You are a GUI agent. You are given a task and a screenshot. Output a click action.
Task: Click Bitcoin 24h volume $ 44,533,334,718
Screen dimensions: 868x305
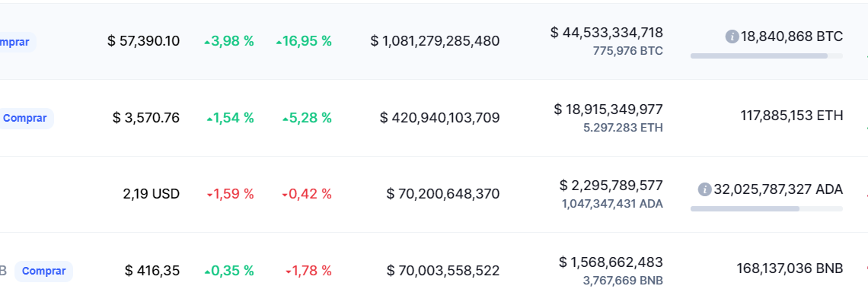pyautogui.click(x=606, y=33)
